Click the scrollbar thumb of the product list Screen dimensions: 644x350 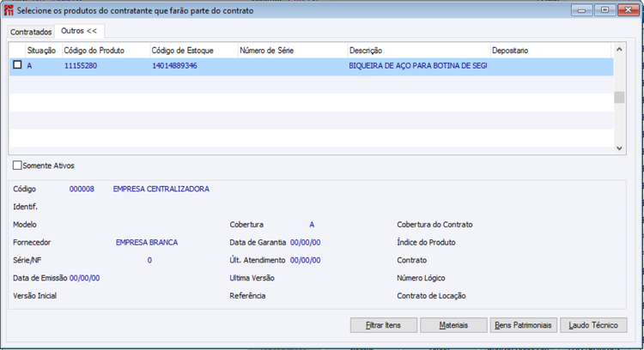click(619, 97)
